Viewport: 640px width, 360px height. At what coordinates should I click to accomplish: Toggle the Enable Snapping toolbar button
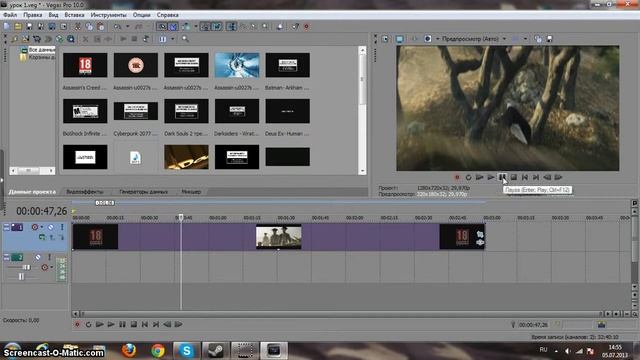click(x=162, y=27)
